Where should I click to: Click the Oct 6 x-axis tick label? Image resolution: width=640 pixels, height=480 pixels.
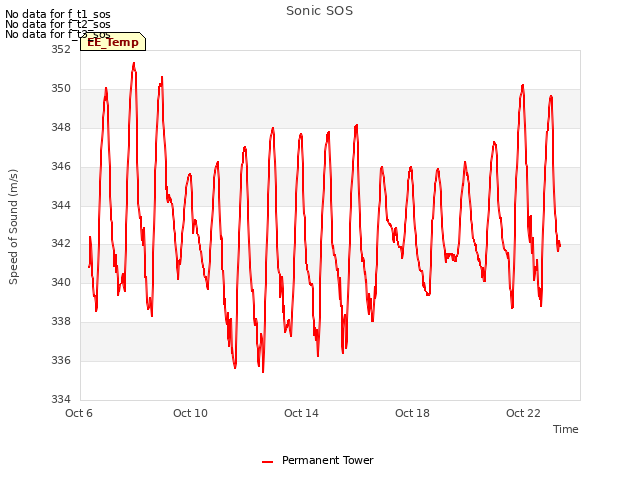[79, 413]
